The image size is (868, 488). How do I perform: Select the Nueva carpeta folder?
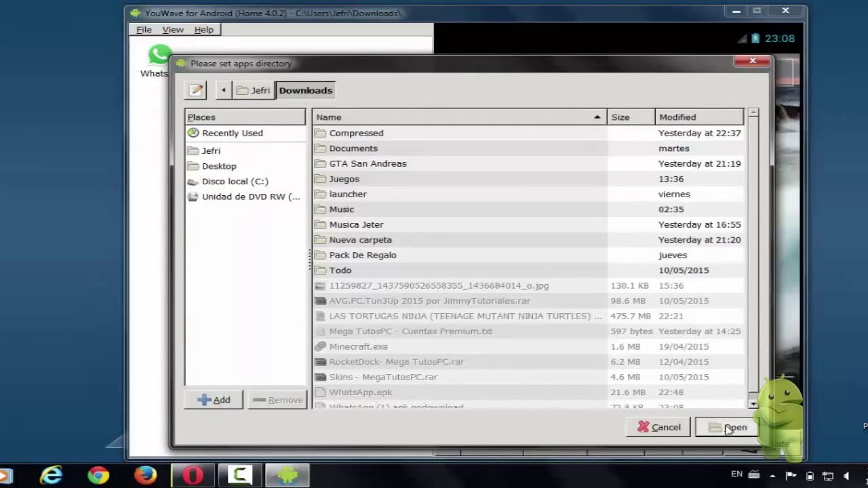pyautogui.click(x=528, y=240)
